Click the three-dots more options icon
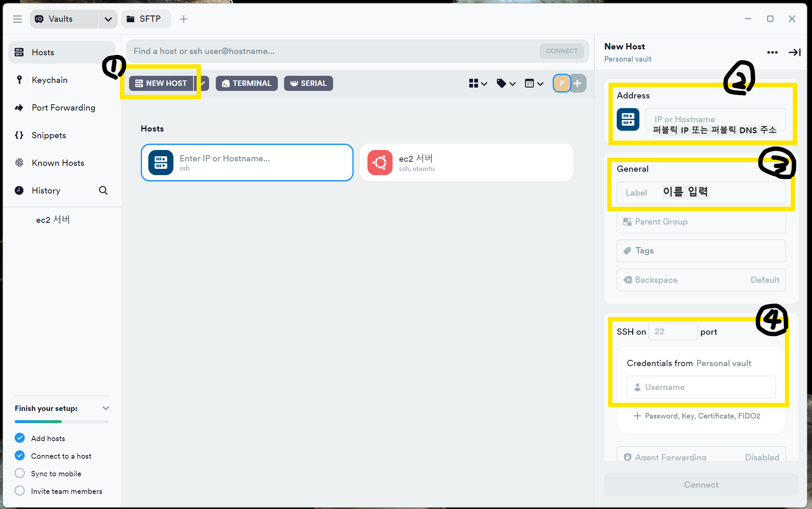The width and height of the screenshot is (812, 509). [772, 52]
